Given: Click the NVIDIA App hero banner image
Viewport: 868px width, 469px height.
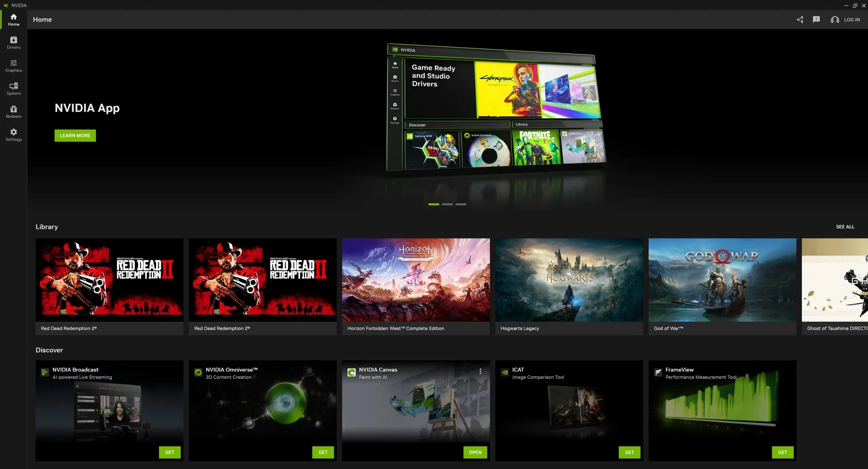Looking at the screenshot, I should [496, 108].
